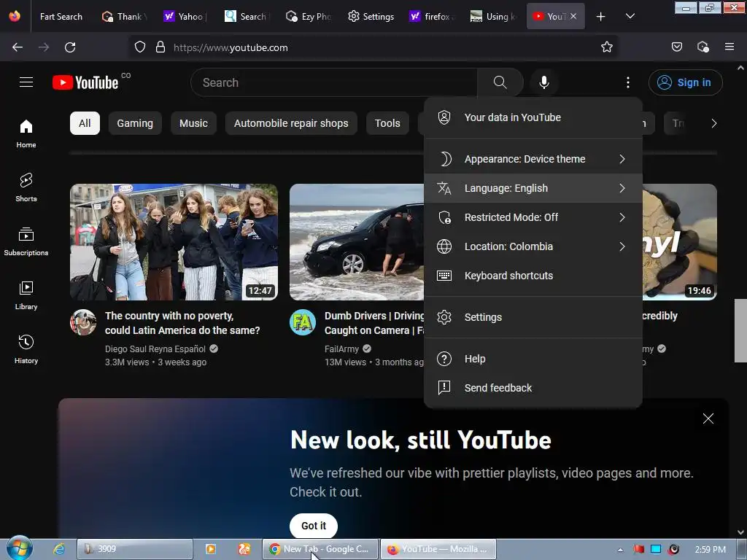Viewport: 747px width, 560px height.
Task: Click the YouTube search input field
Action: [x=334, y=82]
